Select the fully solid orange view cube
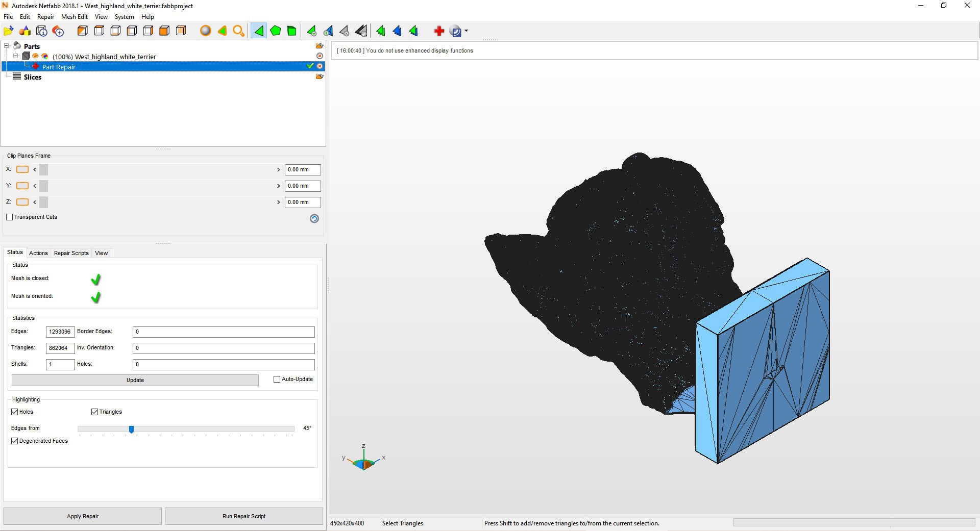The image size is (980, 531). click(164, 31)
